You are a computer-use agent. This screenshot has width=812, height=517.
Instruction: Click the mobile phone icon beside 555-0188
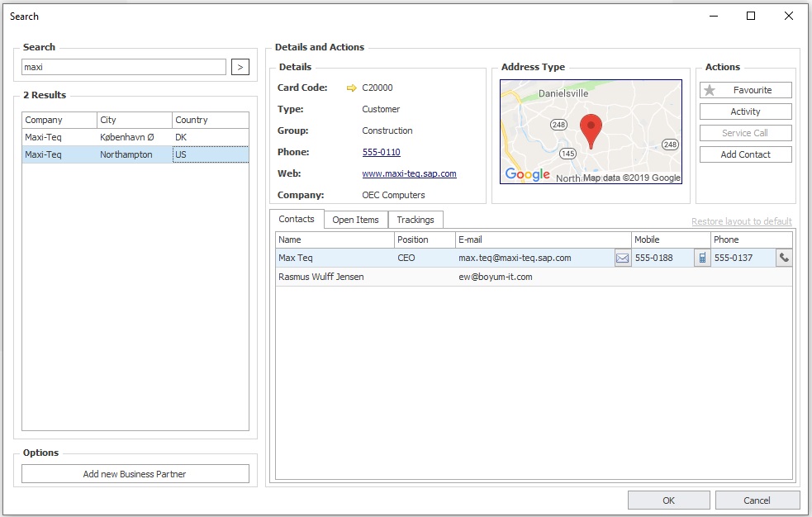(702, 258)
